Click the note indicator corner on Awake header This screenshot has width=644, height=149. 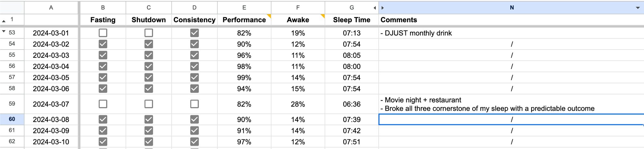point(323,16)
